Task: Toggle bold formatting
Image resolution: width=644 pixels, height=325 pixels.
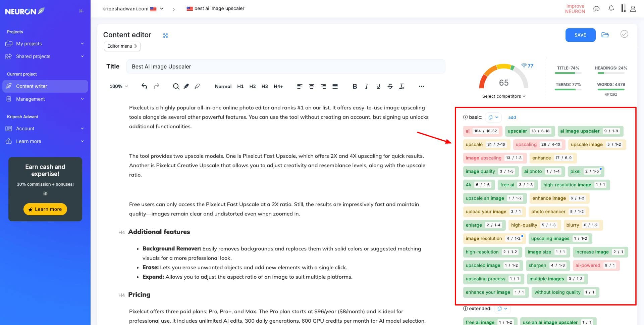Action: [355, 86]
